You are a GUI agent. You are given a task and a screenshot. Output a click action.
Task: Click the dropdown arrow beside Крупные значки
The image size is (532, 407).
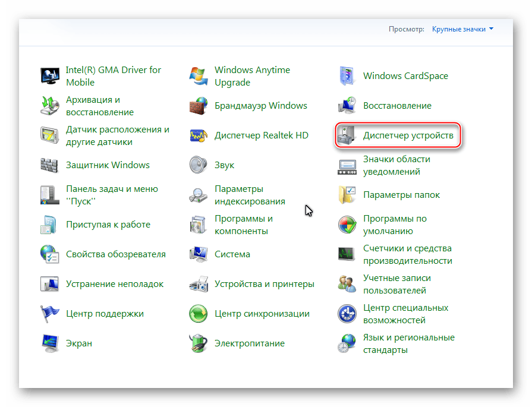[x=491, y=29]
